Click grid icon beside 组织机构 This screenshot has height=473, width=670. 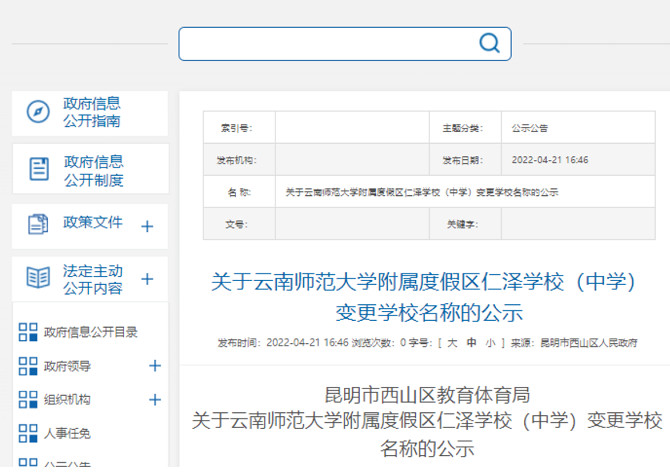28,400
